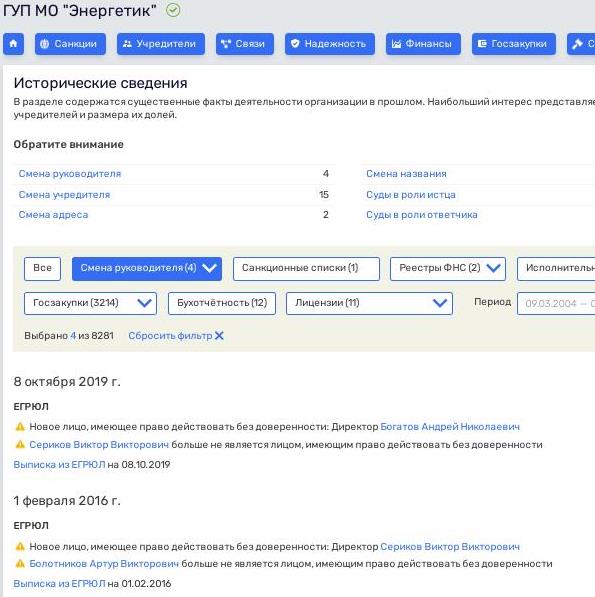Open the Госзакупки section
The image size is (595, 597).
point(514,44)
